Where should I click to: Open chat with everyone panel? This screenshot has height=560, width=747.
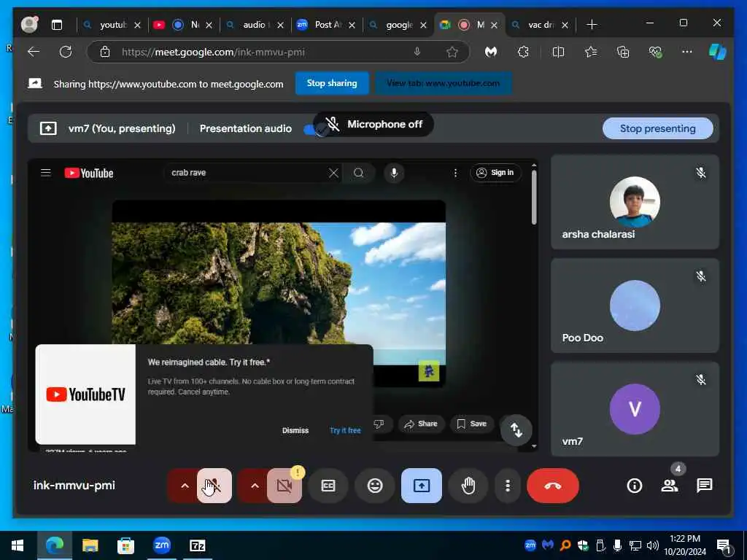pos(704,486)
